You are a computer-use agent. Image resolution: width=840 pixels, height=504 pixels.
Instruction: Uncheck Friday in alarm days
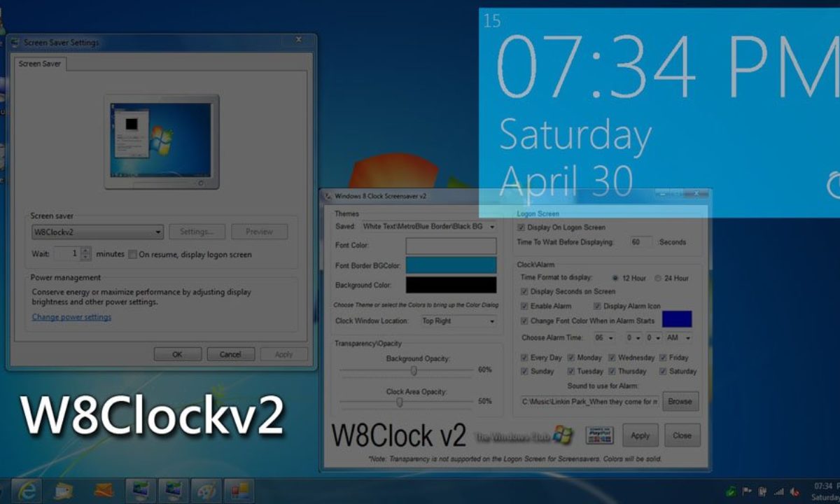tap(663, 357)
